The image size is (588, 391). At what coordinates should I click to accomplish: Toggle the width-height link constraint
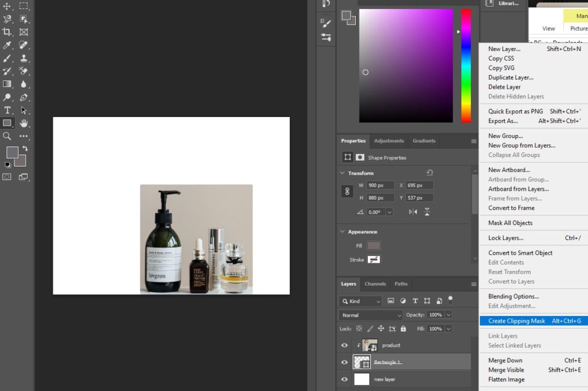tap(347, 191)
